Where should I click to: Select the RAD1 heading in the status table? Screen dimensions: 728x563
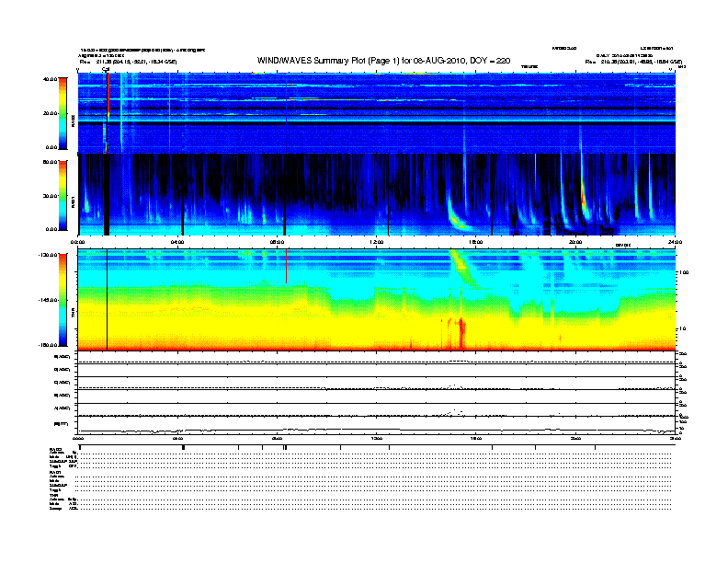[55, 472]
